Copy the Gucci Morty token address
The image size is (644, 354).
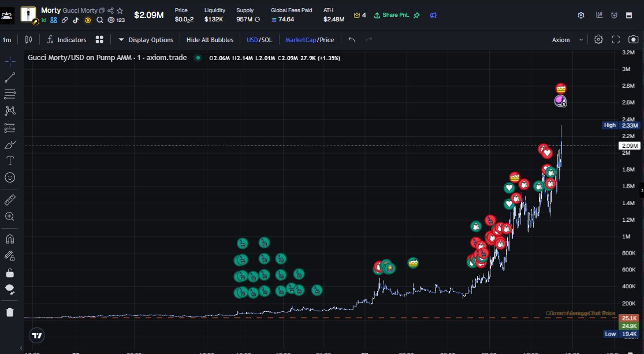click(x=102, y=10)
